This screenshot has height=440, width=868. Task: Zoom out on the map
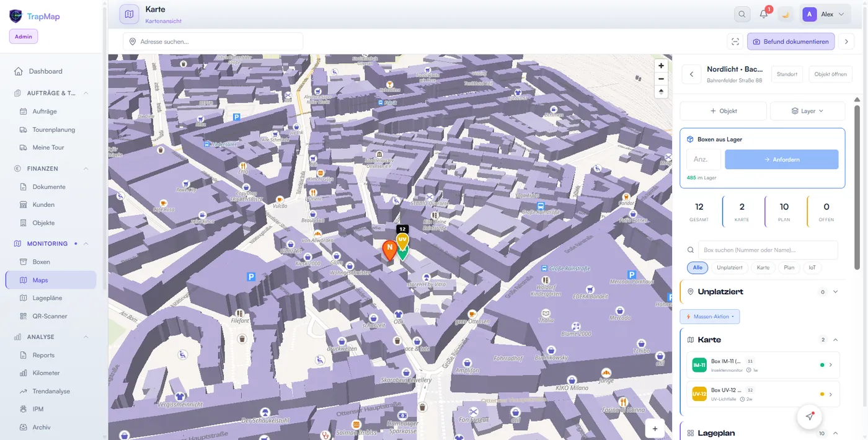point(661,79)
